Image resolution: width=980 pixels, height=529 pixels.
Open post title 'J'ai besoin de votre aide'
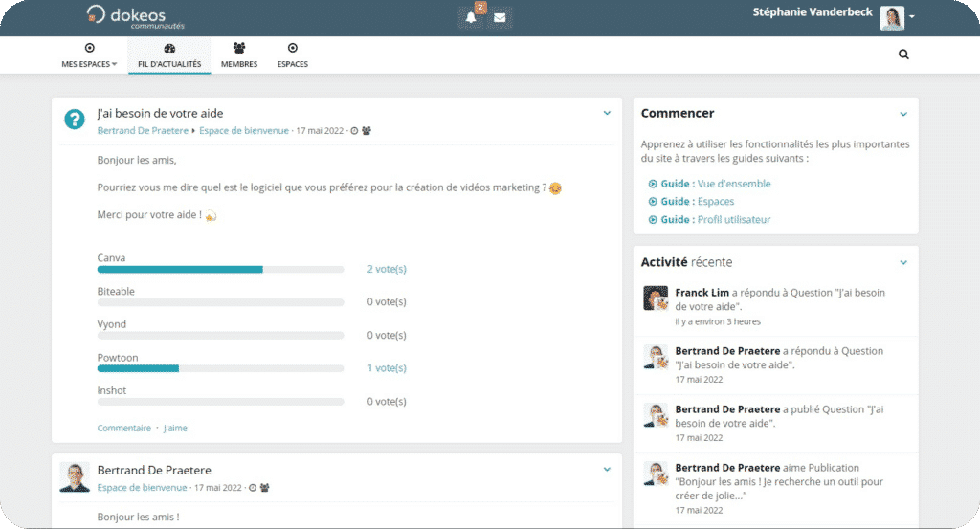(x=160, y=113)
